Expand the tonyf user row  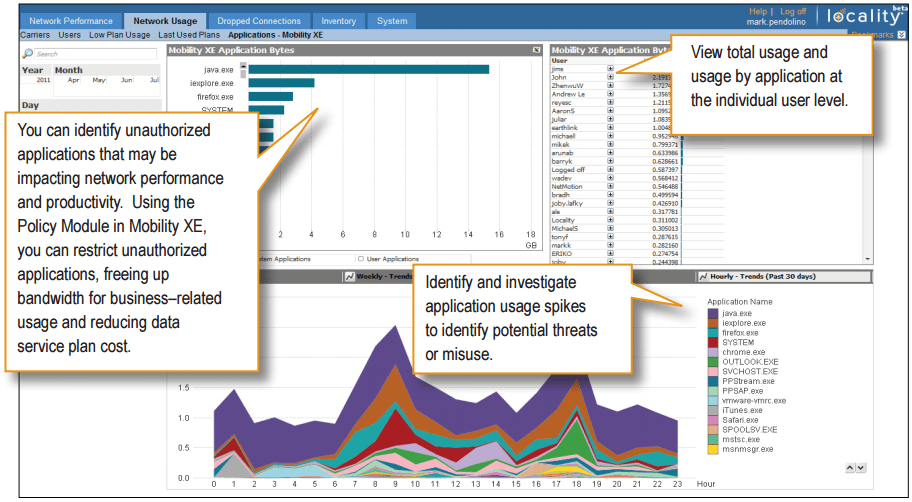point(610,237)
